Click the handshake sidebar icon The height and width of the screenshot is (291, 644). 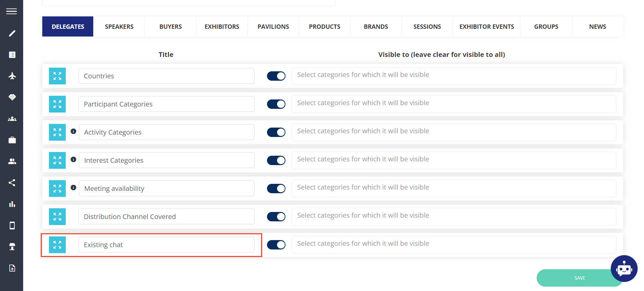[12, 97]
